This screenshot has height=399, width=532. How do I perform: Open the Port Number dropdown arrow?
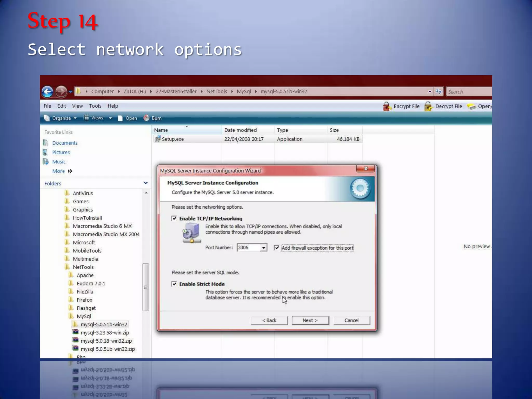[264, 248]
